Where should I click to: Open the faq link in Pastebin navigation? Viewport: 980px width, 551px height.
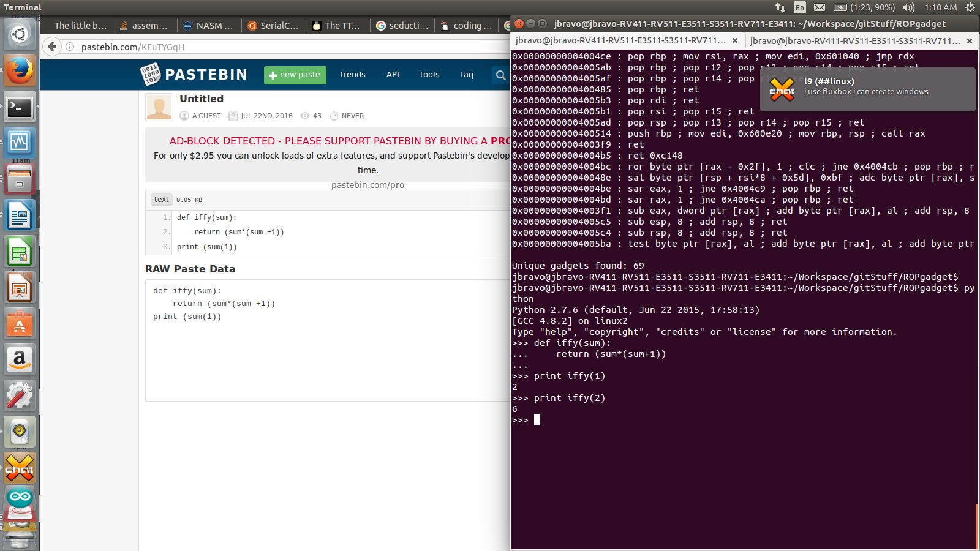point(467,75)
